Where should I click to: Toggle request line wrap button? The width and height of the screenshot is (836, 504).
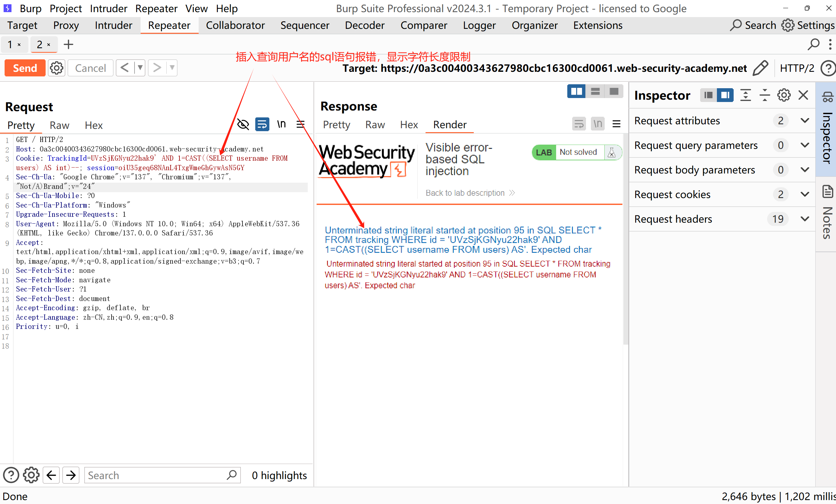pyautogui.click(x=262, y=125)
